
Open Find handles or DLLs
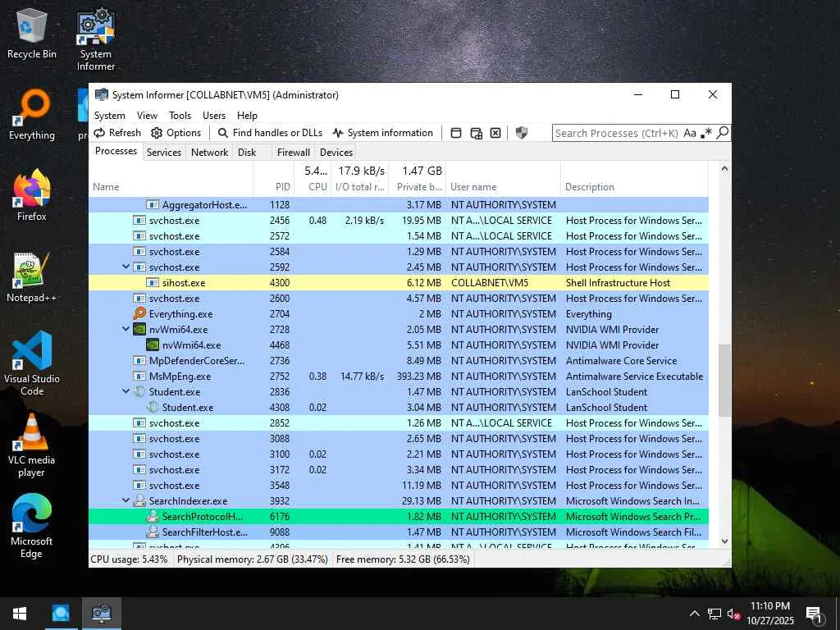pyautogui.click(x=270, y=133)
